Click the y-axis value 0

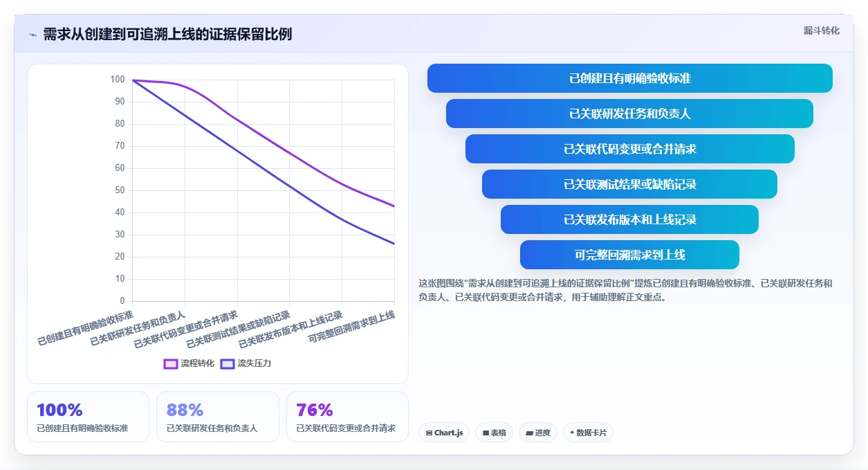pyautogui.click(x=122, y=301)
